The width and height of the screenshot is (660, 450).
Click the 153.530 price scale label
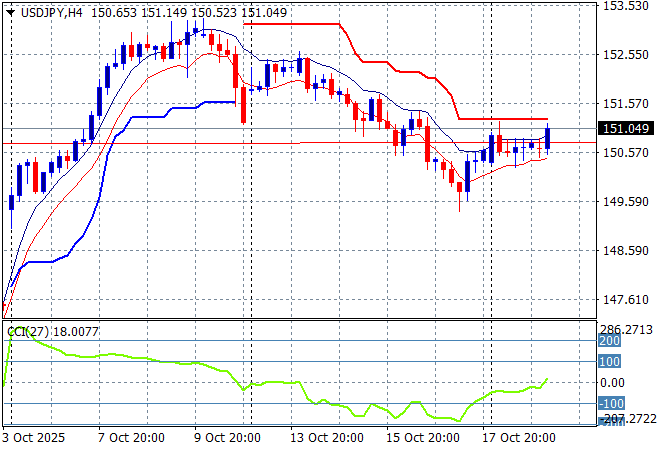click(x=626, y=6)
